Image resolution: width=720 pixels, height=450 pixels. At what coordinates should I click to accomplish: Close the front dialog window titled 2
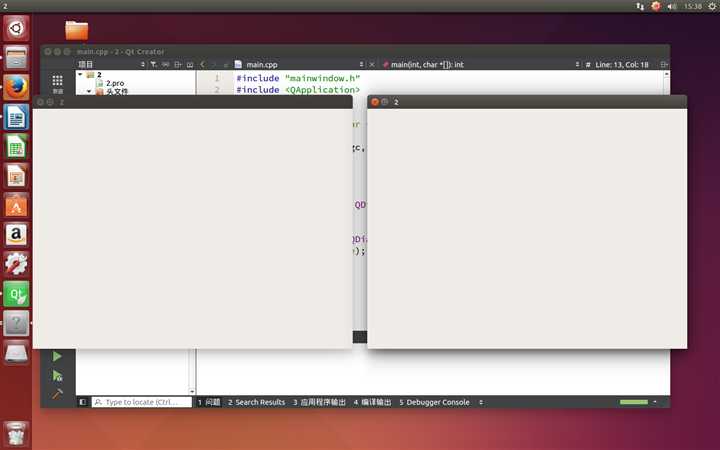pyautogui.click(x=375, y=102)
